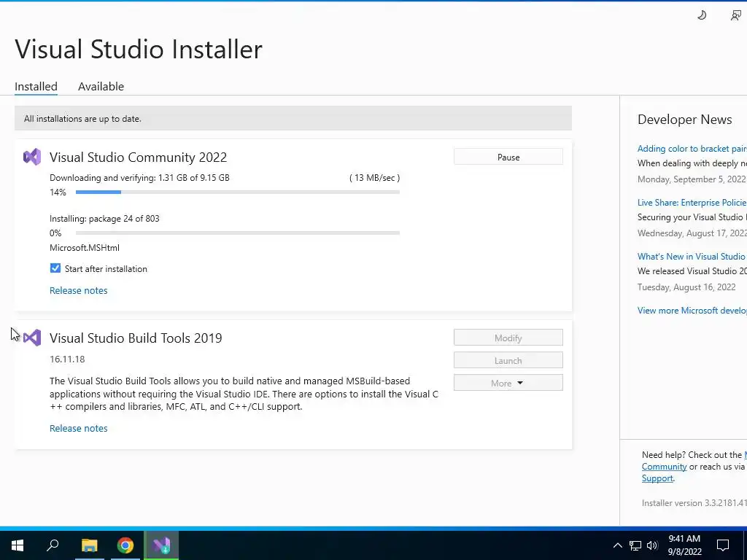This screenshot has height=560, width=747.
Task: Click the Tuesday, August 16, 2022 date
Action: coord(686,287)
